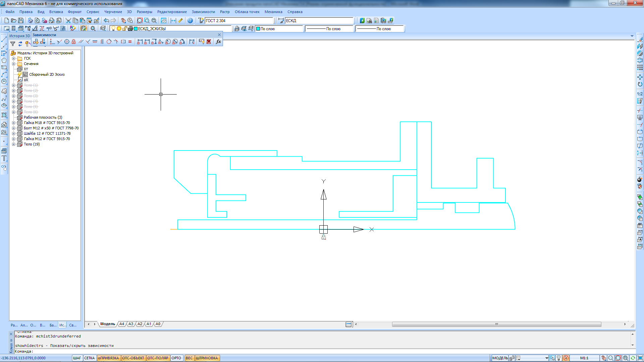The width and height of the screenshot is (644, 362).
Task: Click the Zoom window red-framed magnifier
Action: coord(140,20)
